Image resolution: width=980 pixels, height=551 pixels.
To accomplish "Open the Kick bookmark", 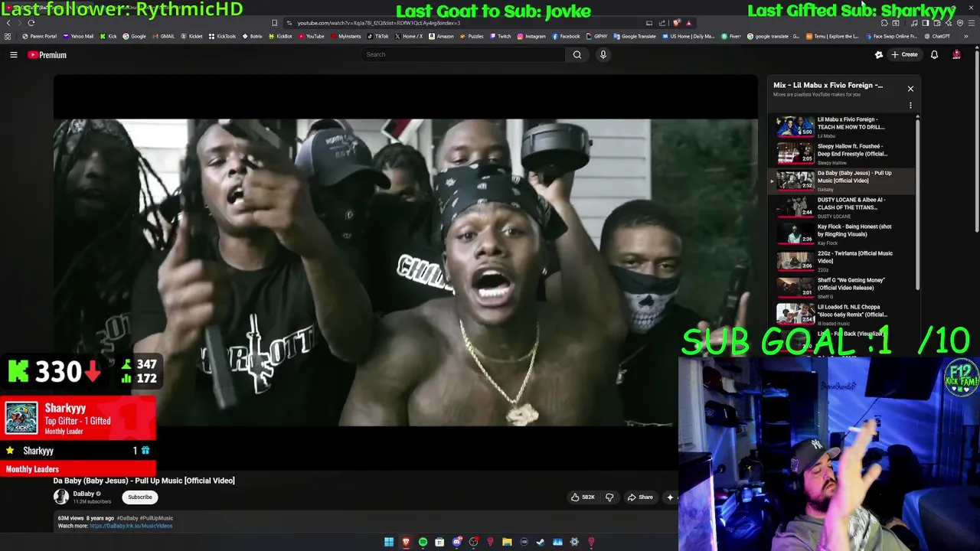I will [x=109, y=37].
